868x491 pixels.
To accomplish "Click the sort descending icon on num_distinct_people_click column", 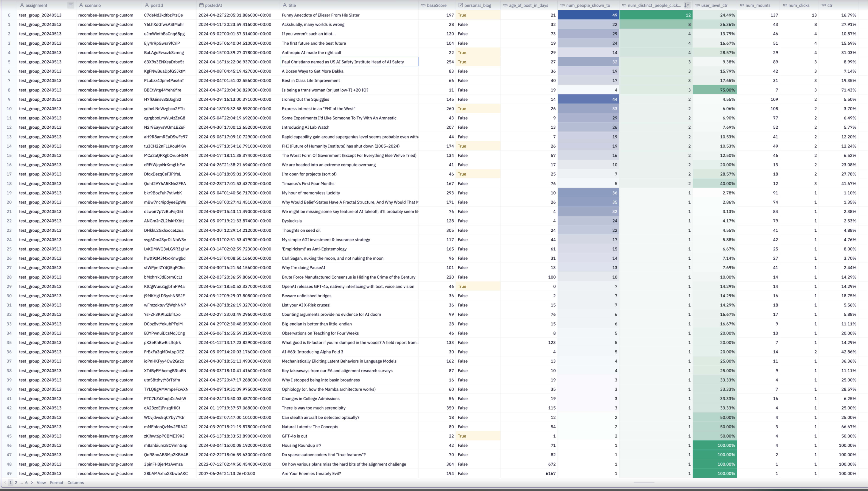I will (x=687, y=5).
